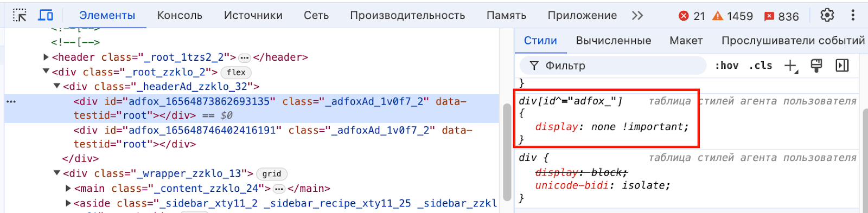
Task: Click the closing </div> tag line
Action: coord(80,159)
